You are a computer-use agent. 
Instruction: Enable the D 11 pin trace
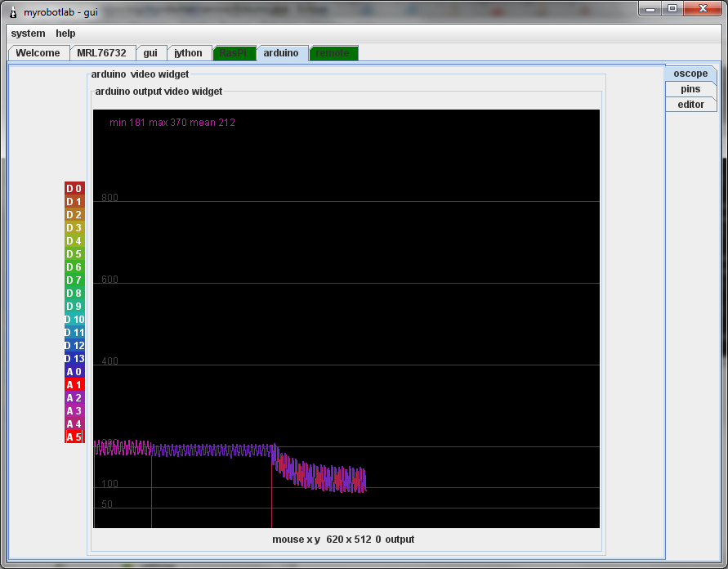(74, 332)
